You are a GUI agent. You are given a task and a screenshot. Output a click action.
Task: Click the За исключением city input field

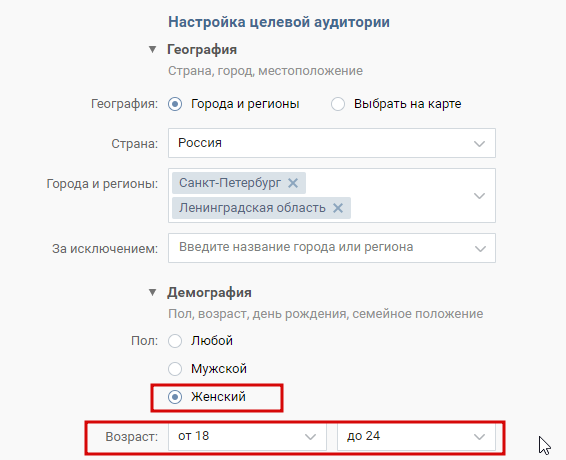tap(332, 248)
